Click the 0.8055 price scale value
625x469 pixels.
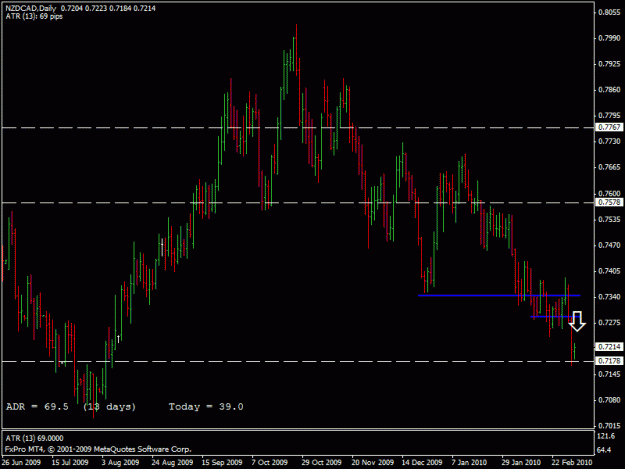pos(609,12)
